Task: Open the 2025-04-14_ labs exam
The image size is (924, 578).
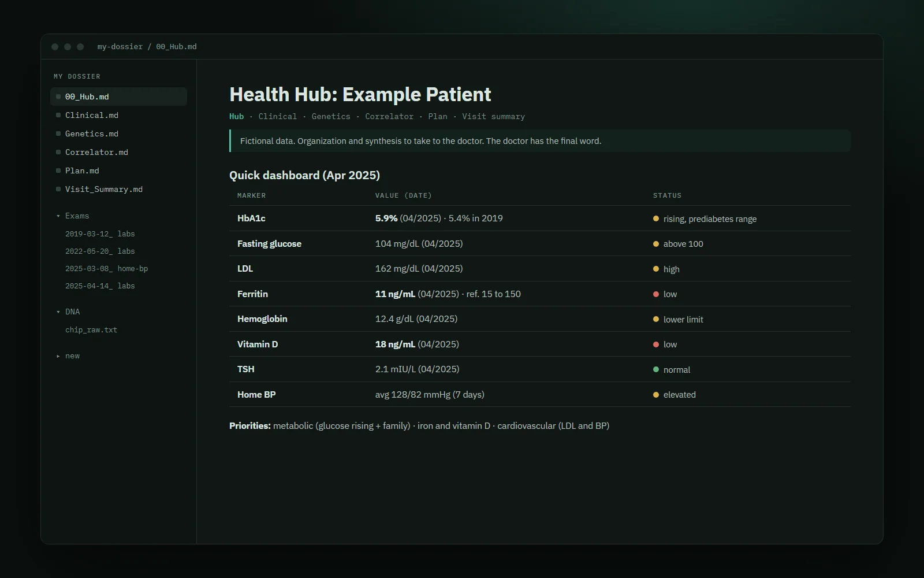Action: tap(100, 286)
